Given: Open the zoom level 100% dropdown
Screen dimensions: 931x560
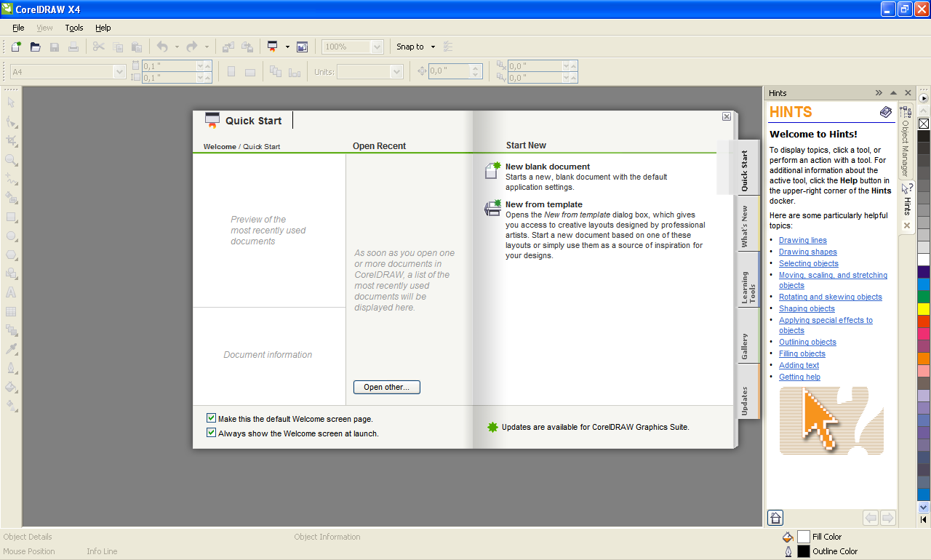Looking at the screenshot, I should coord(377,47).
